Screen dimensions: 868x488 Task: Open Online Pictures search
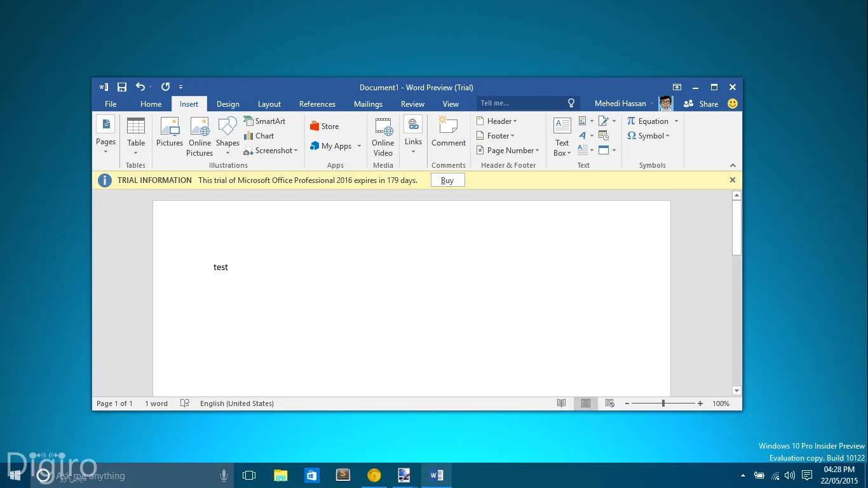click(x=200, y=137)
